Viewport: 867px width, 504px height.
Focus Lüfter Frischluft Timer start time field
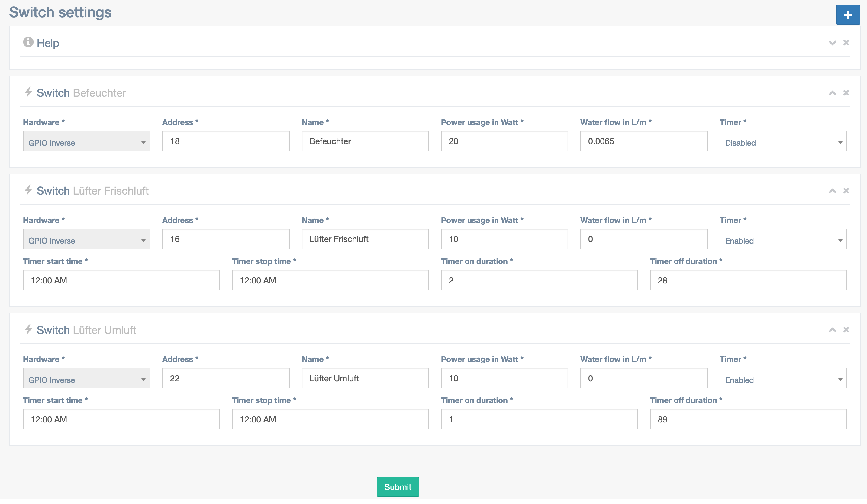[x=121, y=280]
